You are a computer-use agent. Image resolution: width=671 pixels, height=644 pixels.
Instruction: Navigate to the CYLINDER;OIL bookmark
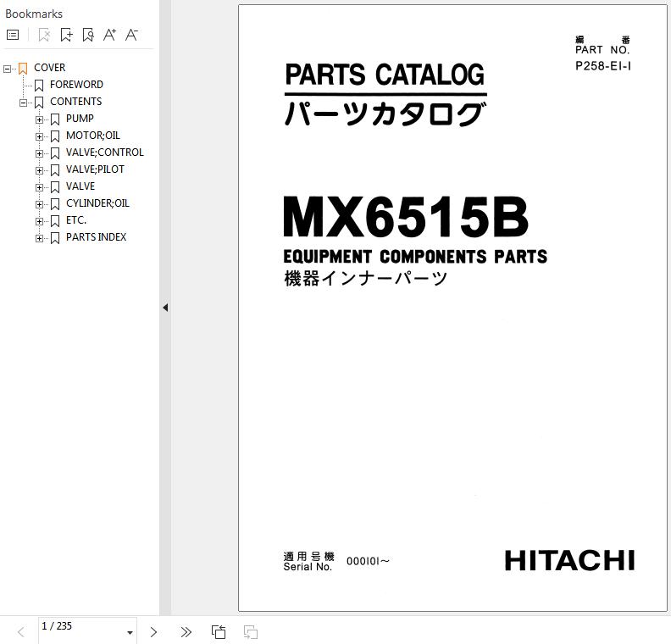coord(97,203)
